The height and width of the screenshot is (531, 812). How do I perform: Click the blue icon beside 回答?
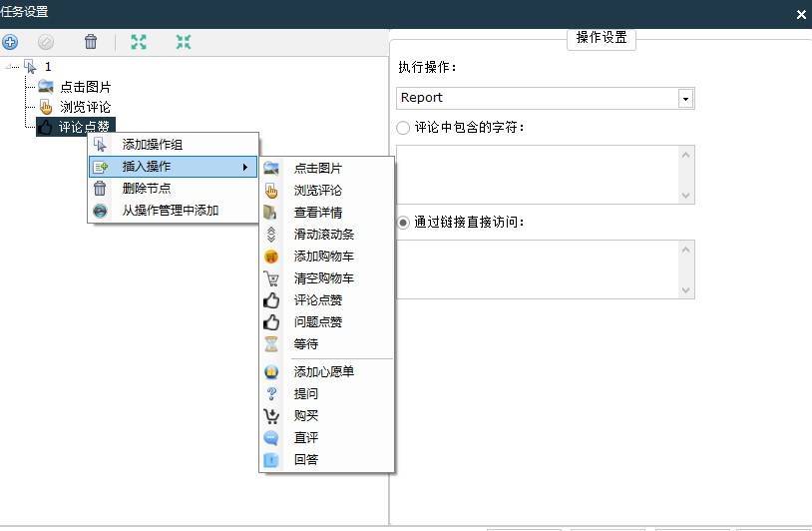[x=271, y=460]
